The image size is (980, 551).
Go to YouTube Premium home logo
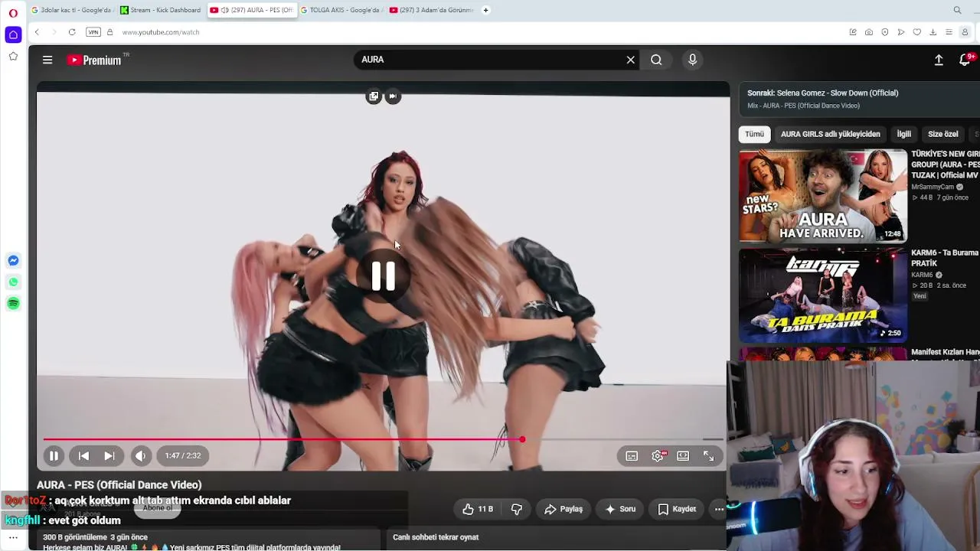pyautogui.click(x=94, y=60)
